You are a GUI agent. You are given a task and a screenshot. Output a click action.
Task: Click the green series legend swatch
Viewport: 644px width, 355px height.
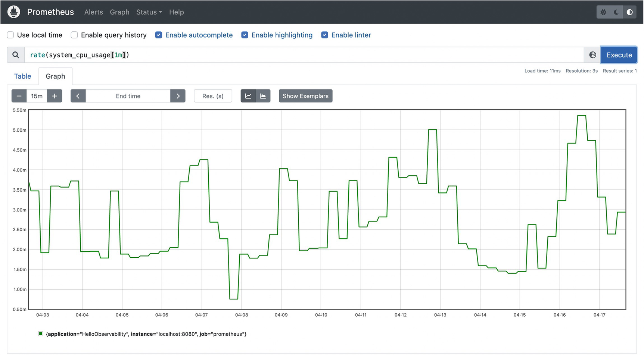(41, 334)
